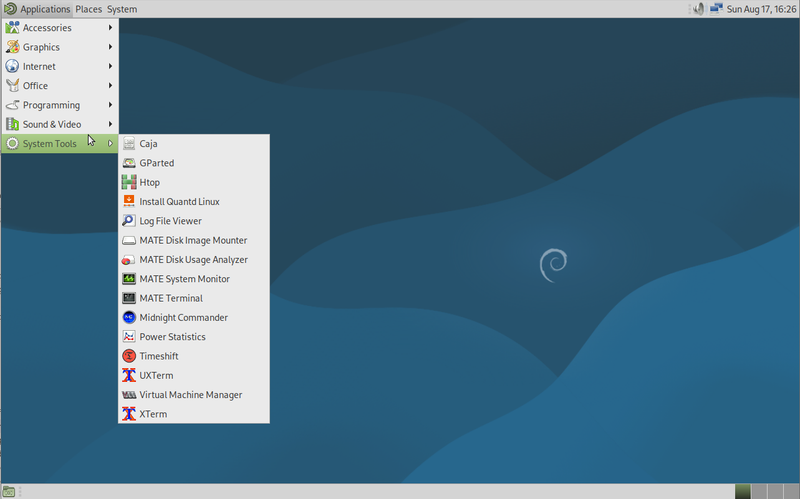800x499 pixels.
Task: Launch XTerm terminal
Action: (x=194, y=414)
